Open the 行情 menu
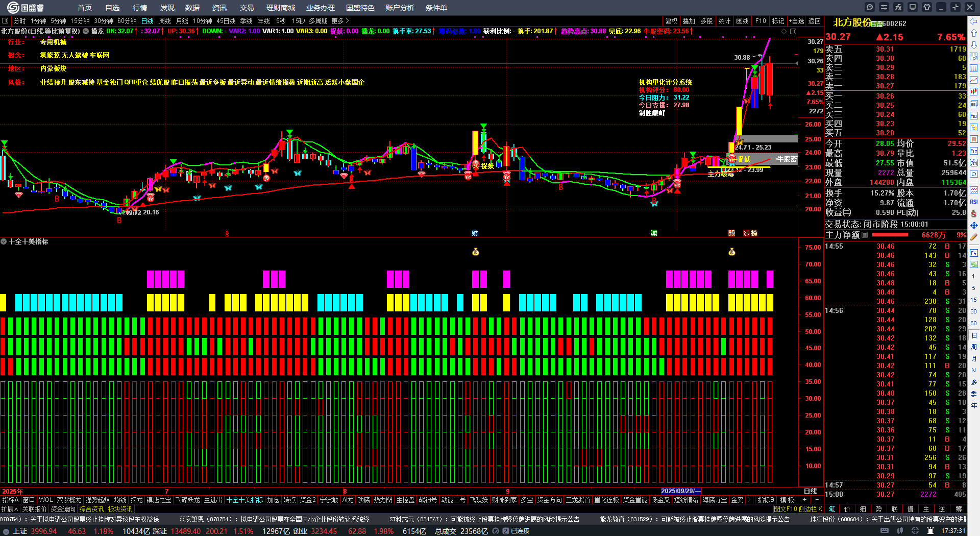This screenshot has height=536, width=980. tap(140, 8)
